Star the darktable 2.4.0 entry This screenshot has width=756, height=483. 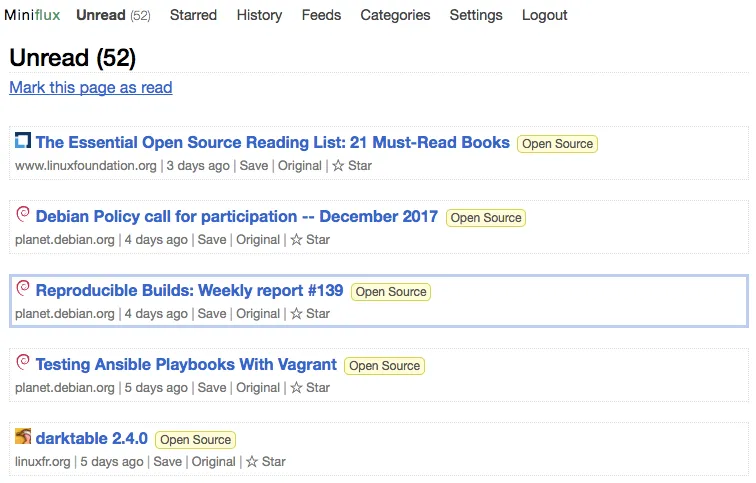click(x=265, y=462)
